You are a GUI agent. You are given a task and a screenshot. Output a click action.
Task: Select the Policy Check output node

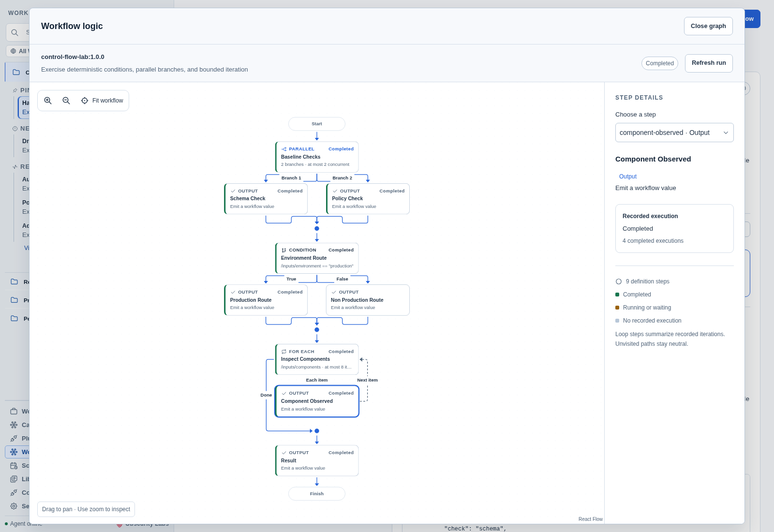click(x=368, y=199)
